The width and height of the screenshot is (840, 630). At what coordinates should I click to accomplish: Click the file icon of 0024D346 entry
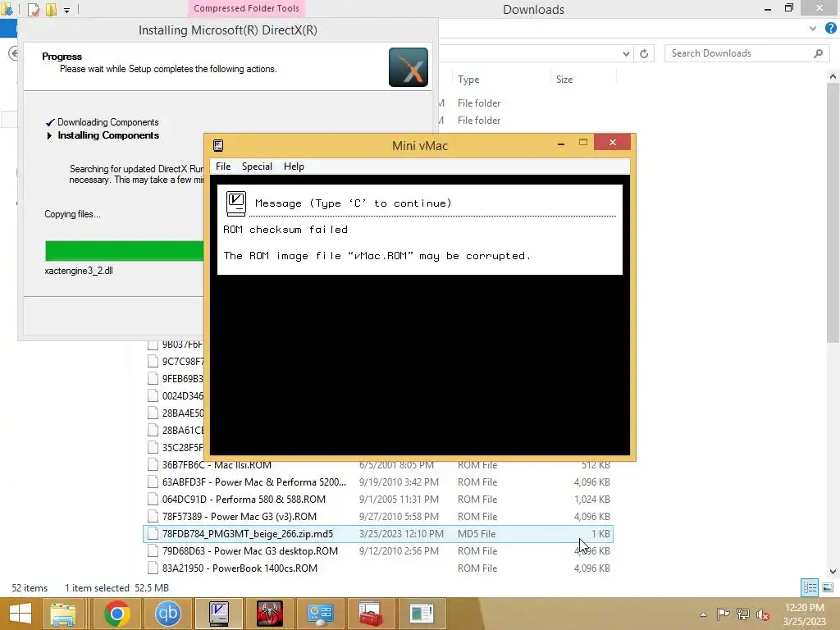coord(153,395)
